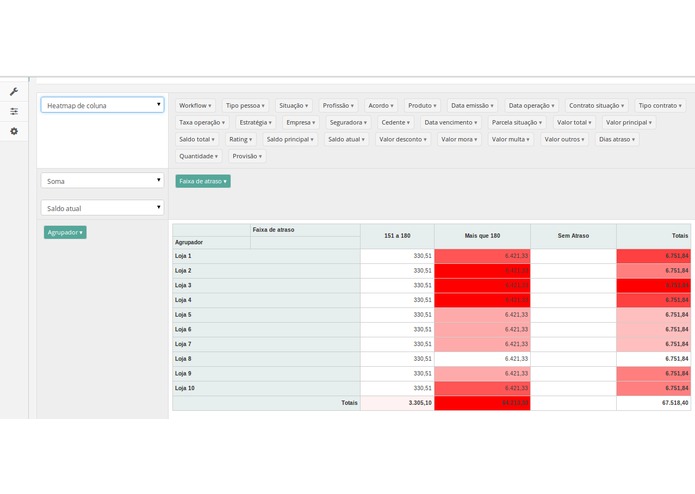
Task: Select the Taxa operação field chip
Action: (x=202, y=122)
